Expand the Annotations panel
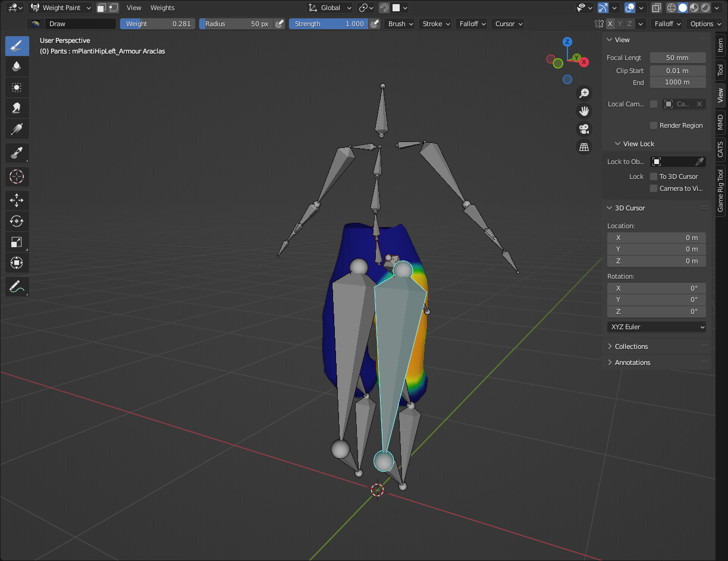The image size is (728, 561). coord(632,363)
